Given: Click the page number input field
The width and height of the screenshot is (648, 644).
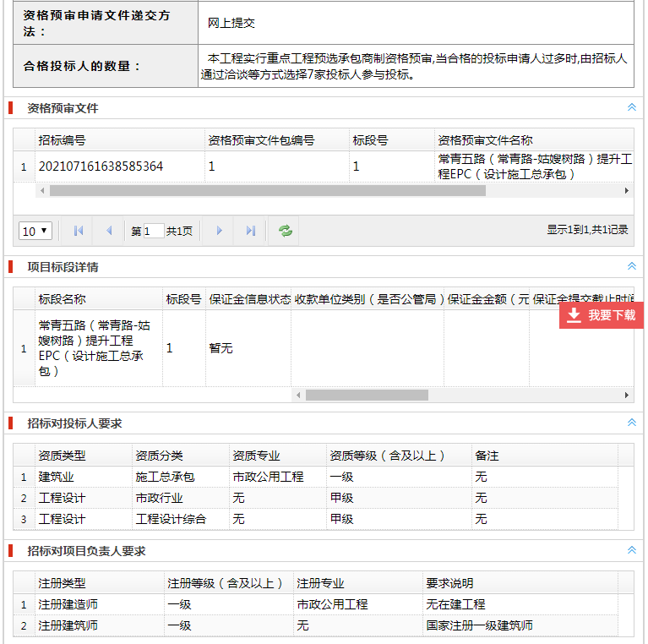Looking at the screenshot, I should [x=154, y=231].
